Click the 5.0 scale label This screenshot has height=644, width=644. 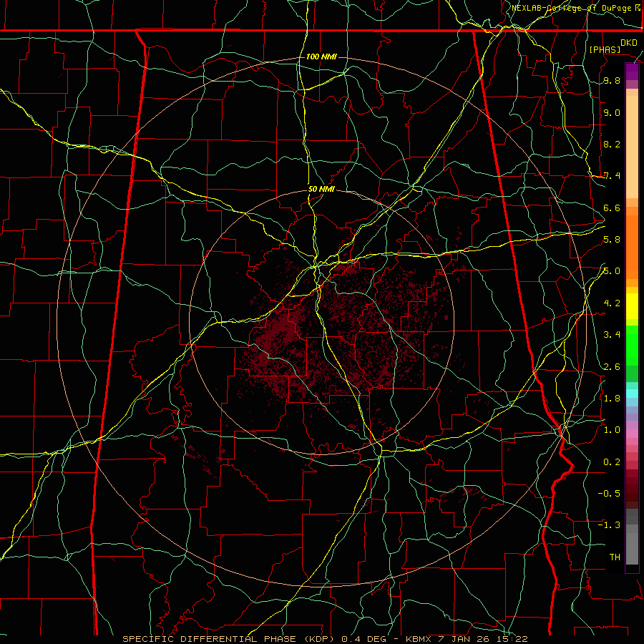(x=612, y=271)
